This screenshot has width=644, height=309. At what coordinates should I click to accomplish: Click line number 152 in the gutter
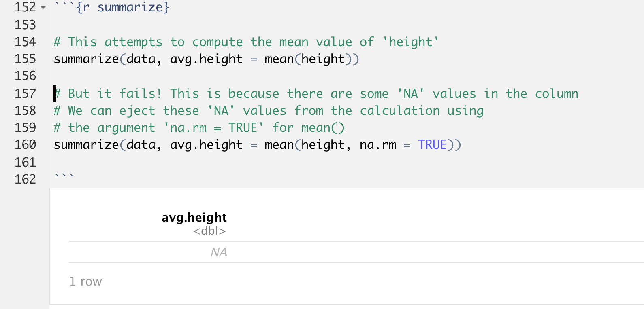point(25,7)
